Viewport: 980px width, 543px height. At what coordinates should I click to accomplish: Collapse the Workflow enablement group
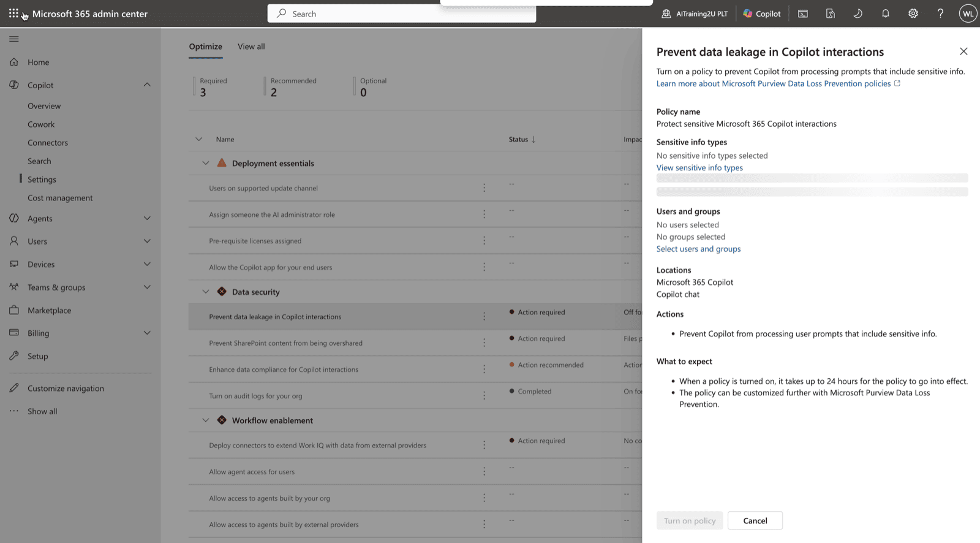pos(206,420)
